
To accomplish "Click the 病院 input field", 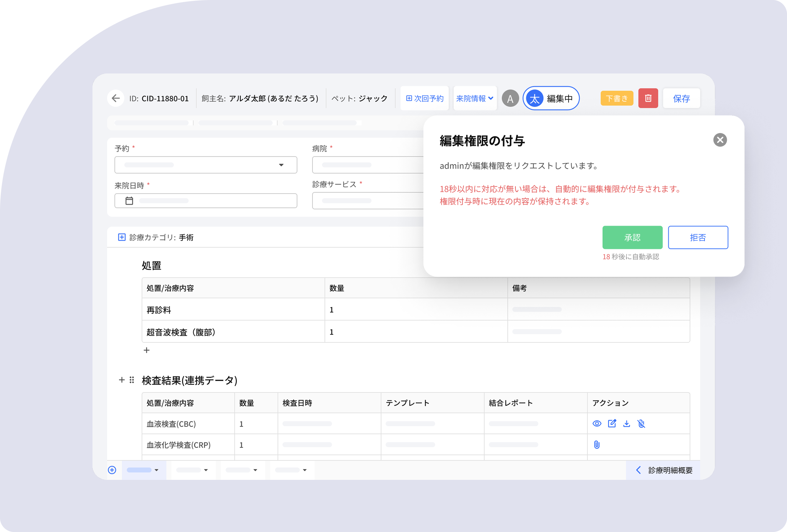I will click(x=368, y=165).
